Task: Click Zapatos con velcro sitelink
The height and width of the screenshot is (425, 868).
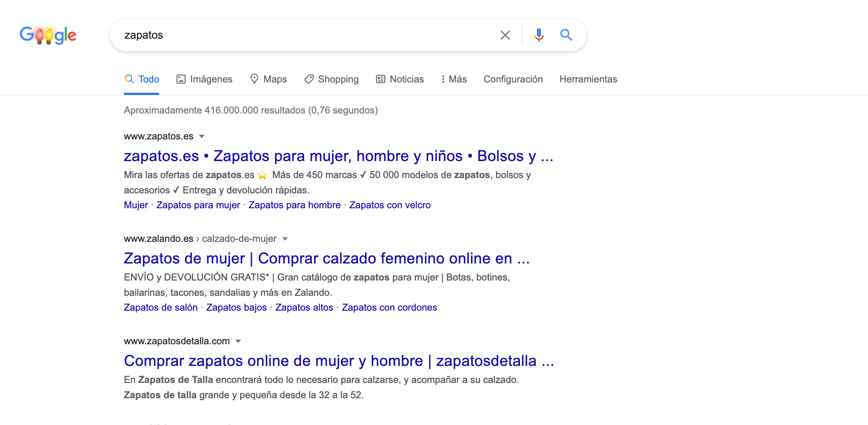Action: [x=390, y=205]
